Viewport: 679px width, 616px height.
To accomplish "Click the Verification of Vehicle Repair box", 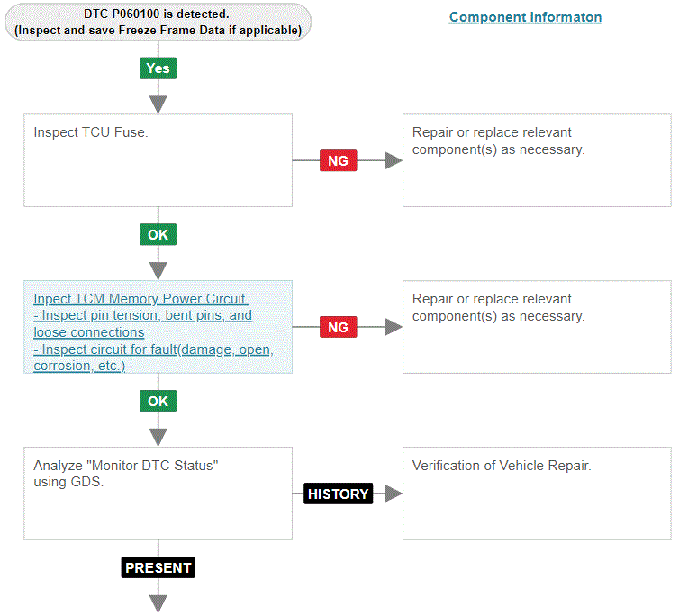I will (536, 494).
